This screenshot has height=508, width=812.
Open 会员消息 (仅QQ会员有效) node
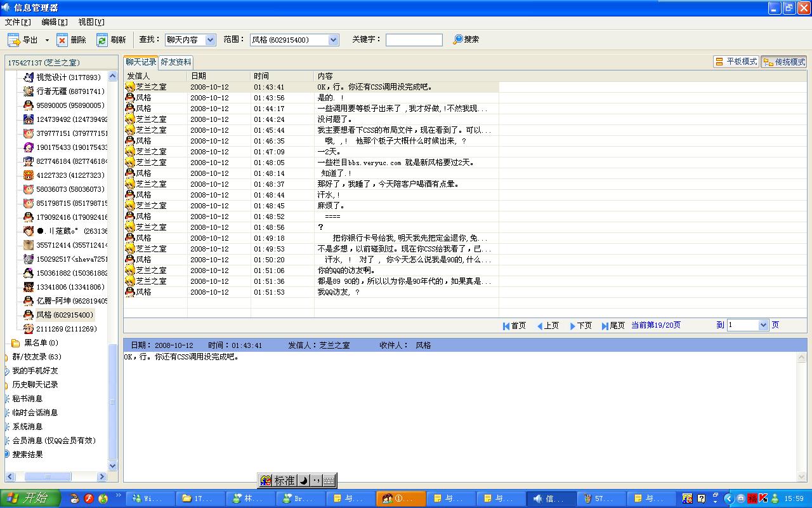click(54, 441)
